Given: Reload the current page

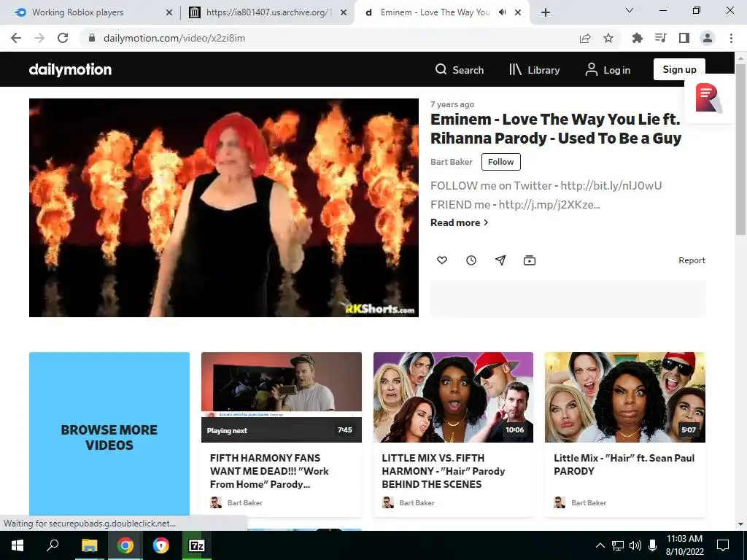Looking at the screenshot, I should [63, 38].
